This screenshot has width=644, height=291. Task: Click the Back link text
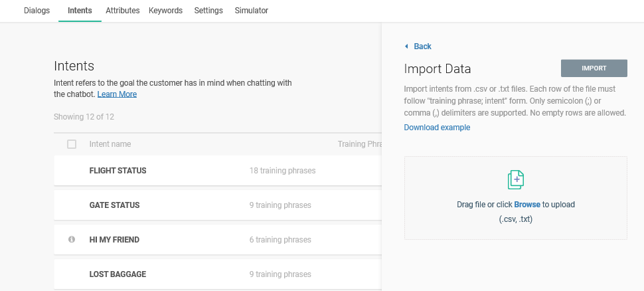pos(422,47)
